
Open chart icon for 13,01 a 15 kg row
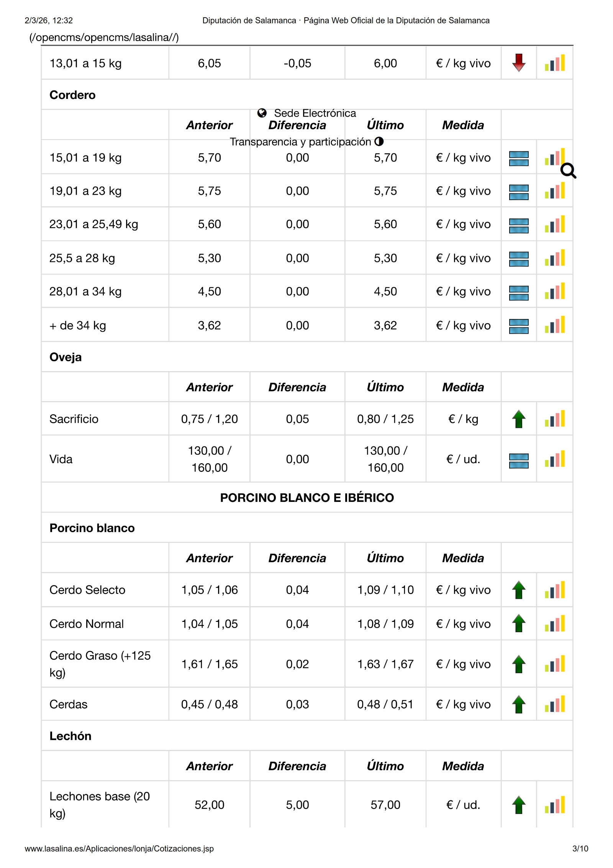click(x=555, y=63)
